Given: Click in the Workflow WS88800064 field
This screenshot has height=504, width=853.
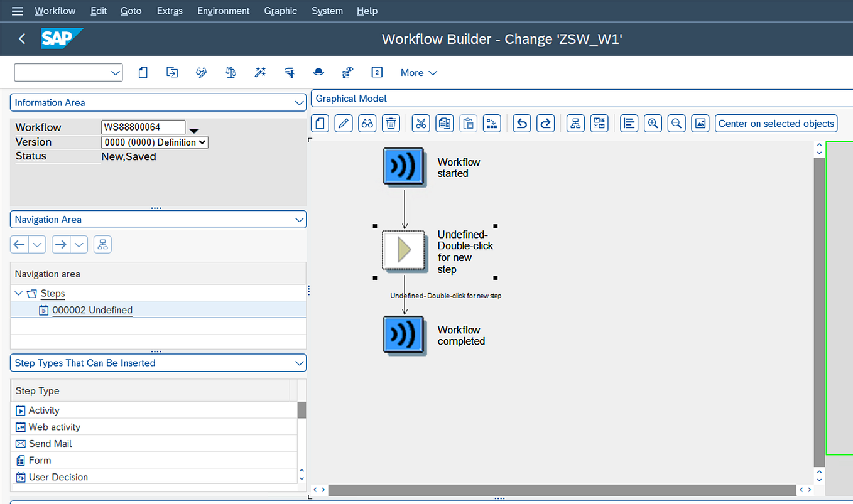Looking at the screenshot, I should click(x=143, y=127).
